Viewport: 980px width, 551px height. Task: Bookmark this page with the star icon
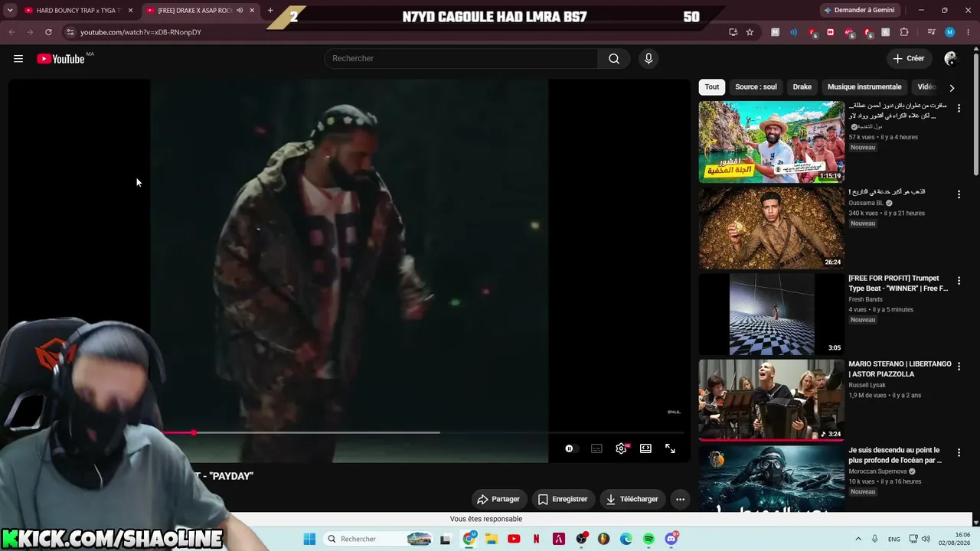750,32
